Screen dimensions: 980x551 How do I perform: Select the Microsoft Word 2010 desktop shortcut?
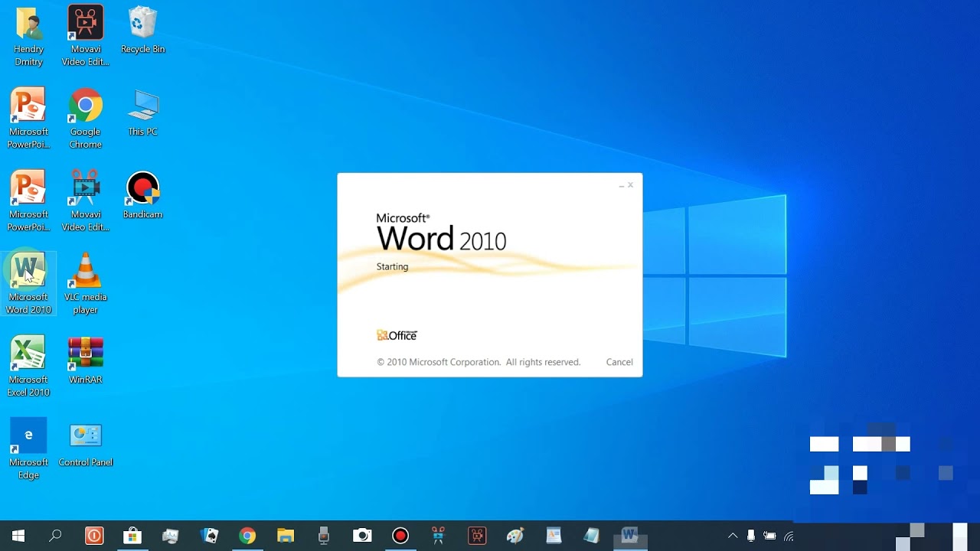point(28,283)
